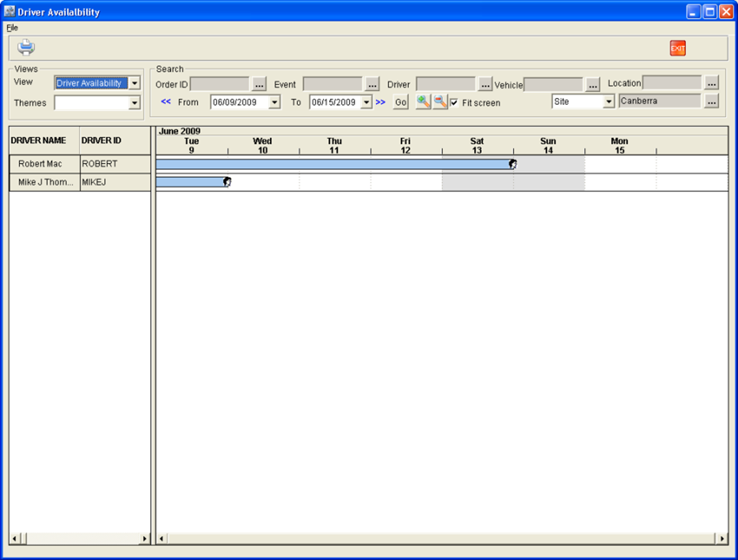Click the Order ID input field
Screen dimensions: 738x560
219,84
